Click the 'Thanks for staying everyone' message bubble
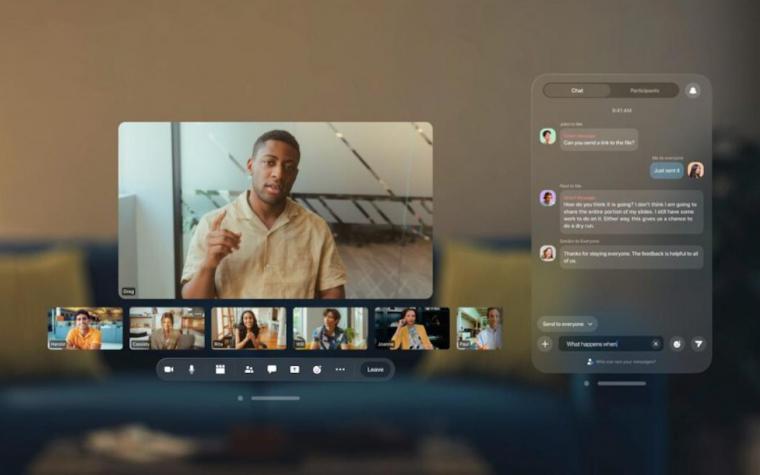The height and width of the screenshot is (475, 760). point(631,257)
